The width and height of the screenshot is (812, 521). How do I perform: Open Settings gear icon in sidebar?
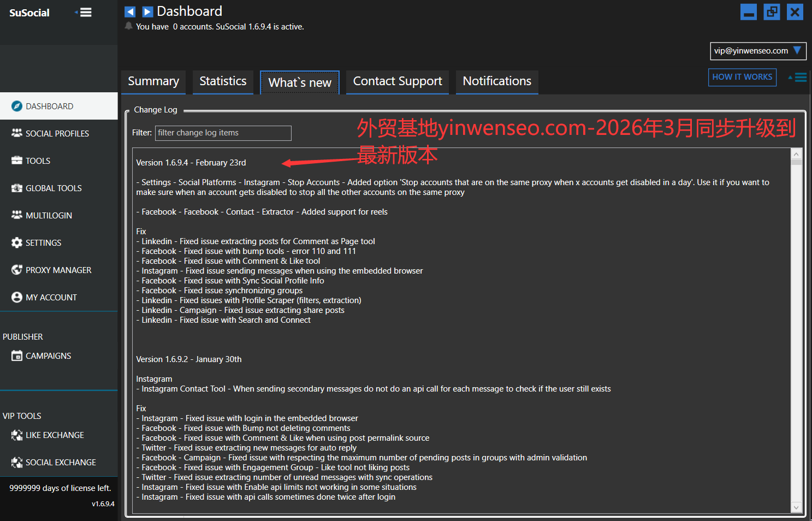pos(17,242)
